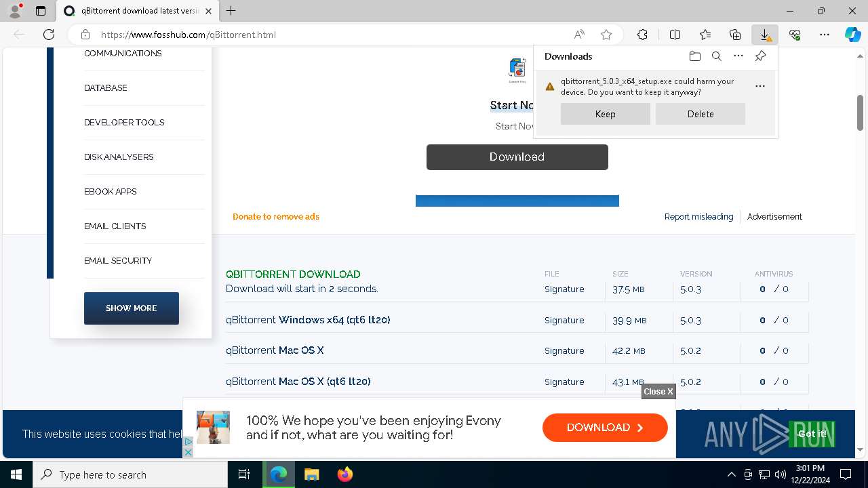Open Edge Settings and more menu
Screen dimensions: 868x488
pos(825,35)
